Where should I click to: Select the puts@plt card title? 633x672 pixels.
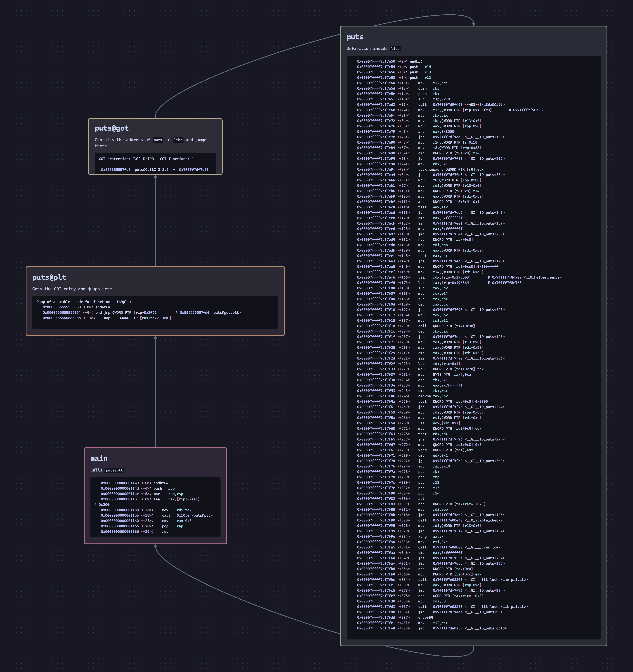pyautogui.click(x=49, y=278)
